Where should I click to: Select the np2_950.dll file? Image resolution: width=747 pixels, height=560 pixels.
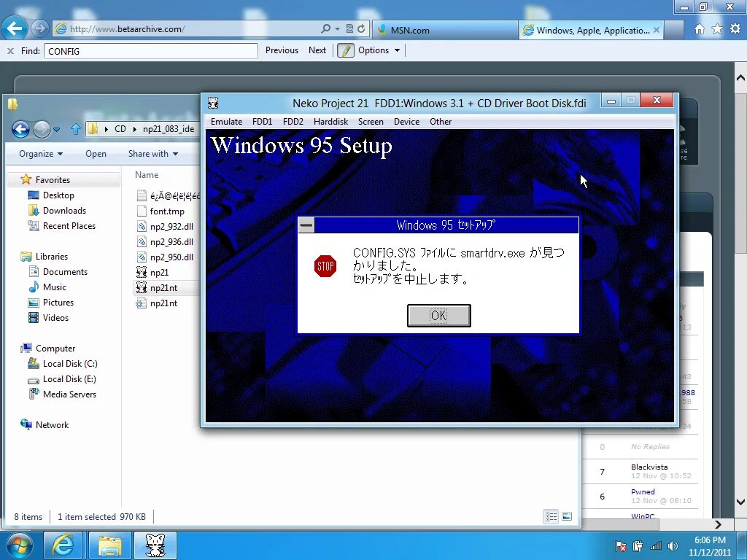pyautogui.click(x=171, y=257)
